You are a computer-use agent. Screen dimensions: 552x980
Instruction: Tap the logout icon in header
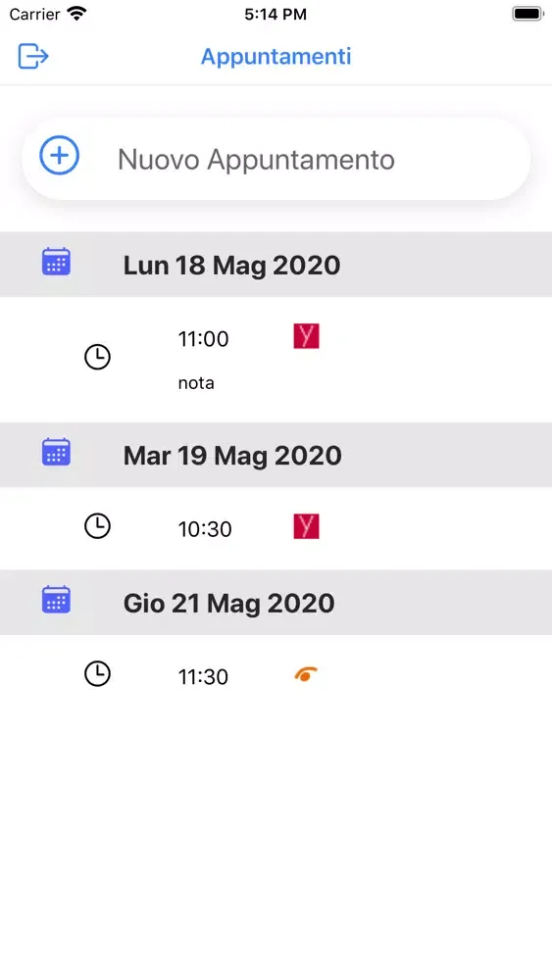tap(33, 56)
